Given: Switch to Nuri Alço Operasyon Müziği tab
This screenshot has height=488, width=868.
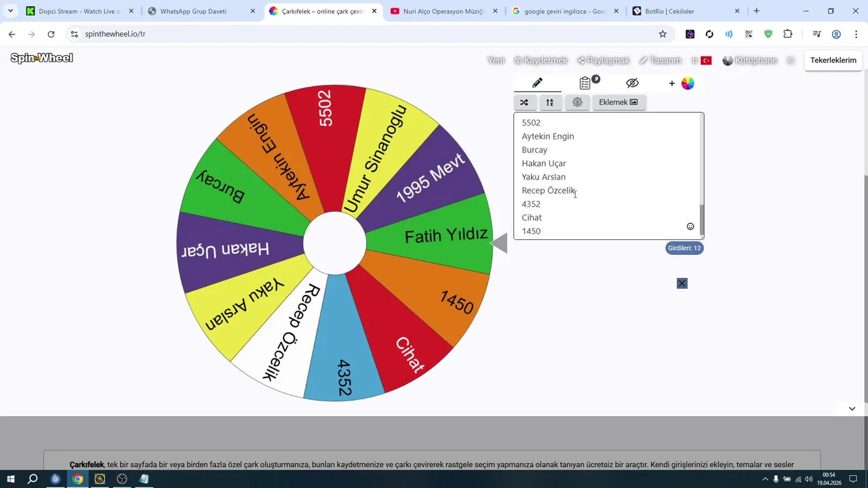Looking at the screenshot, I should tap(444, 11).
